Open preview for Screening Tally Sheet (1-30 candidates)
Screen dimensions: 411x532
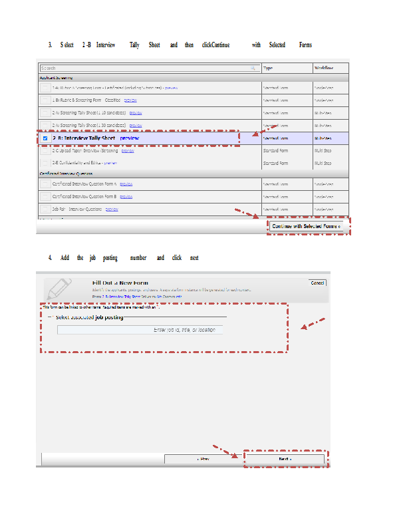pos(136,126)
